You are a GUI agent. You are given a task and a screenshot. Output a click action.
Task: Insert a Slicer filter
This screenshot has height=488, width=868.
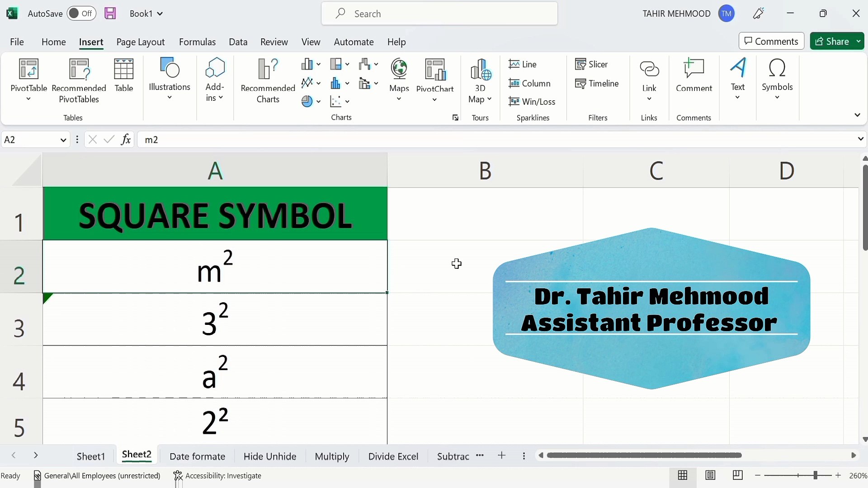(x=591, y=64)
